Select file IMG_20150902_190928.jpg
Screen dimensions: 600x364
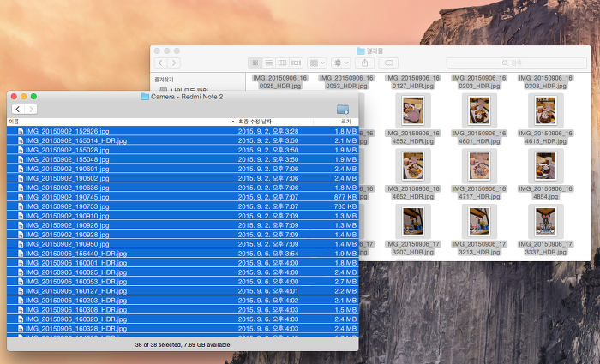(x=183, y=235)
